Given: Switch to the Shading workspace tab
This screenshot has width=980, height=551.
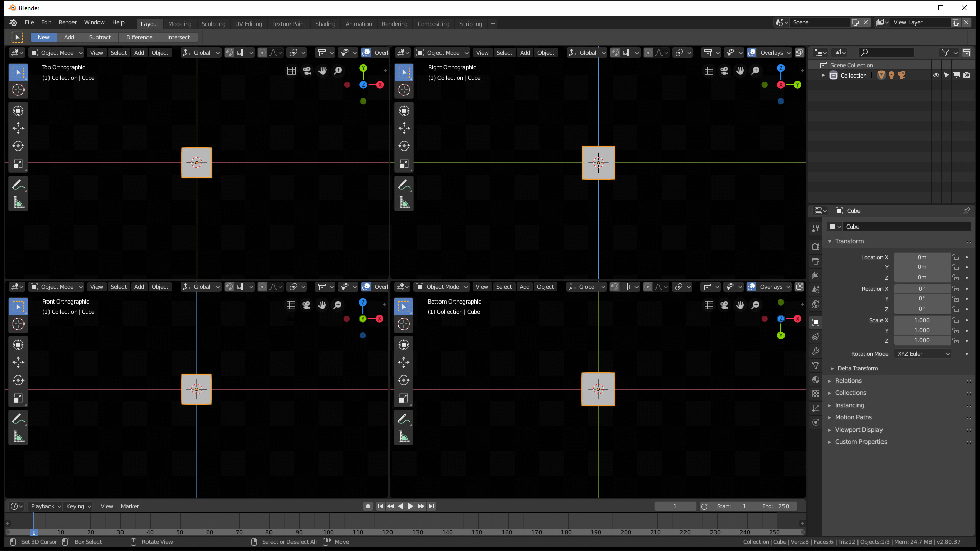Looking at the screenshot, I should coord(325,23).
